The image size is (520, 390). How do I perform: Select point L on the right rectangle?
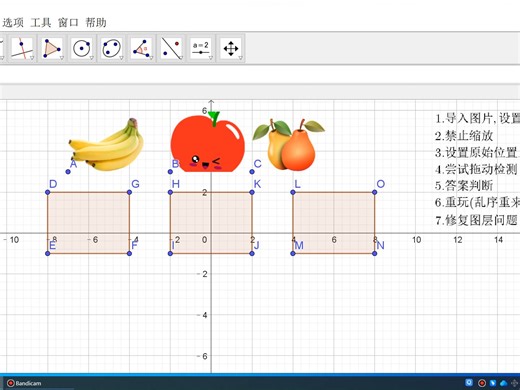tap(293, 192)
